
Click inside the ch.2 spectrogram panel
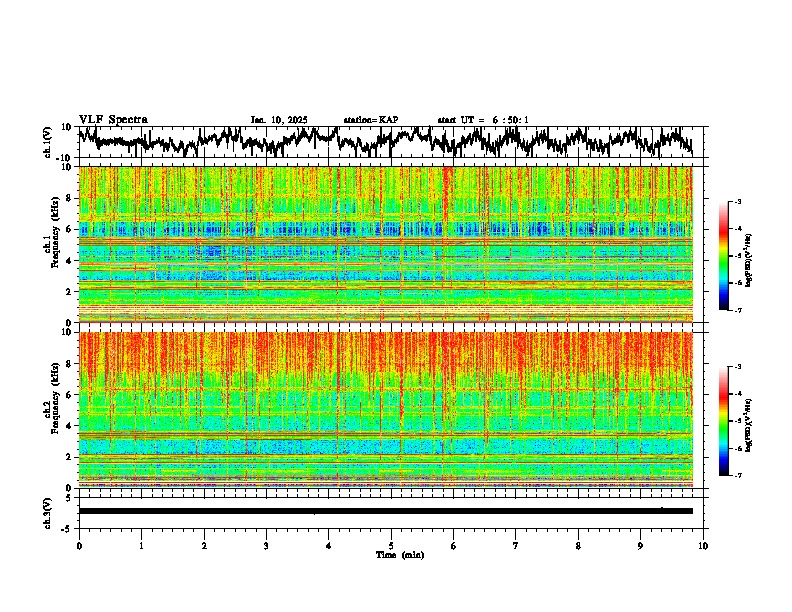385,410
